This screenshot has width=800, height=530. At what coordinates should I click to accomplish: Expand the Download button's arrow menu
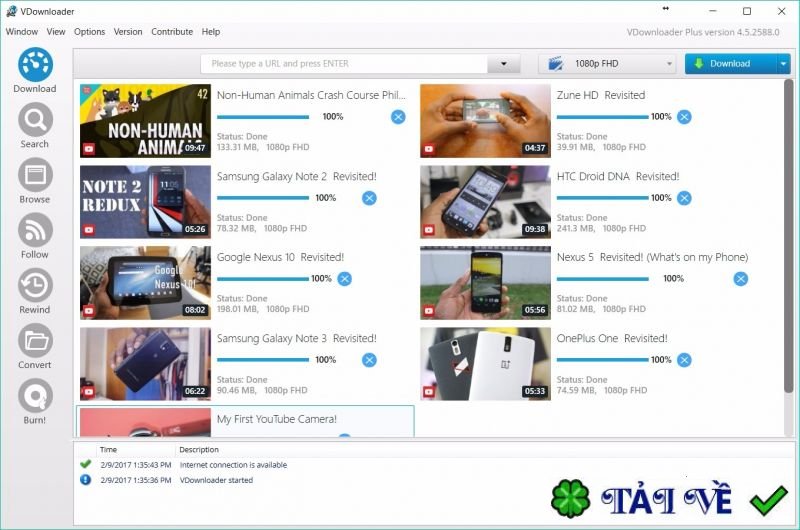pos(783,64)
